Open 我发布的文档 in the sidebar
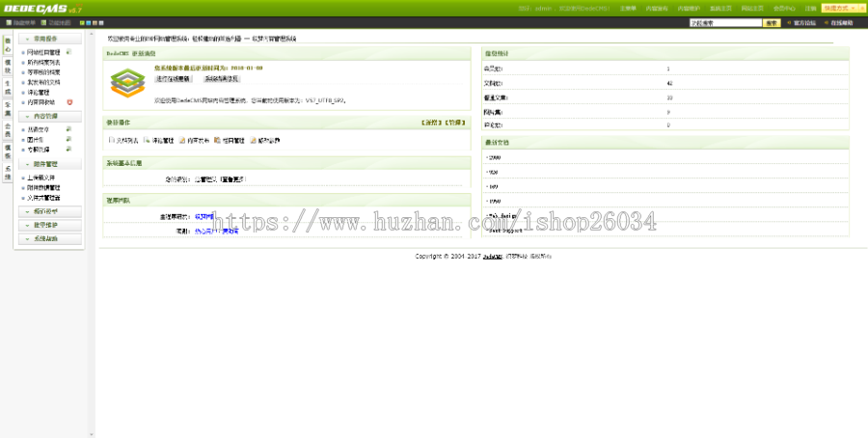 click(x=43, y=83)
